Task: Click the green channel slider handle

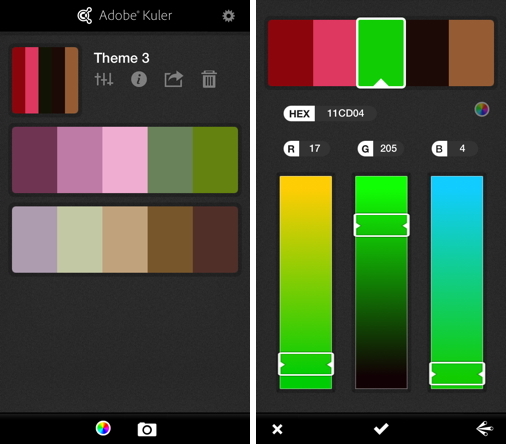Action: point(381,225)
